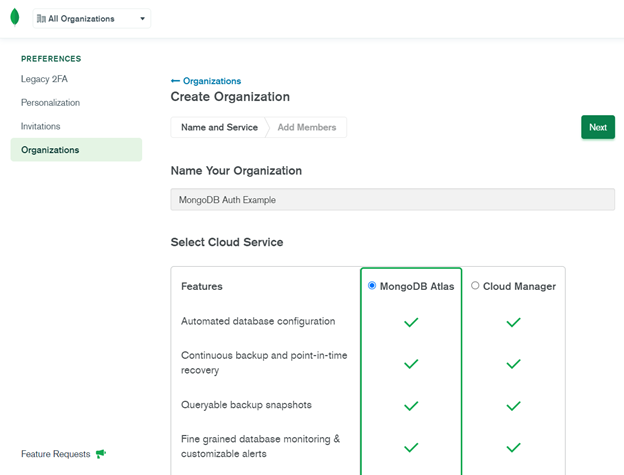This screenshot has height=475, width=624.
Task: Open the All Organizations dropdown
Action: (91, 18)
